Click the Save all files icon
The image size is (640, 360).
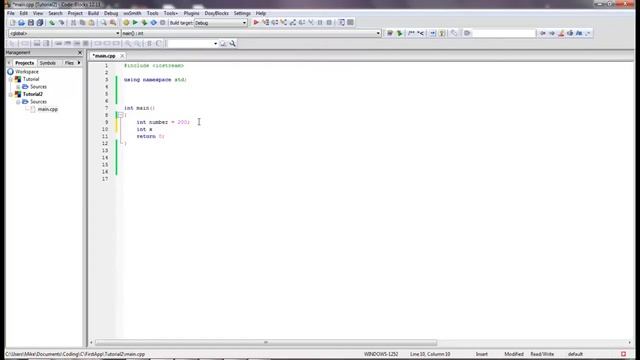[x=40, y=23]
